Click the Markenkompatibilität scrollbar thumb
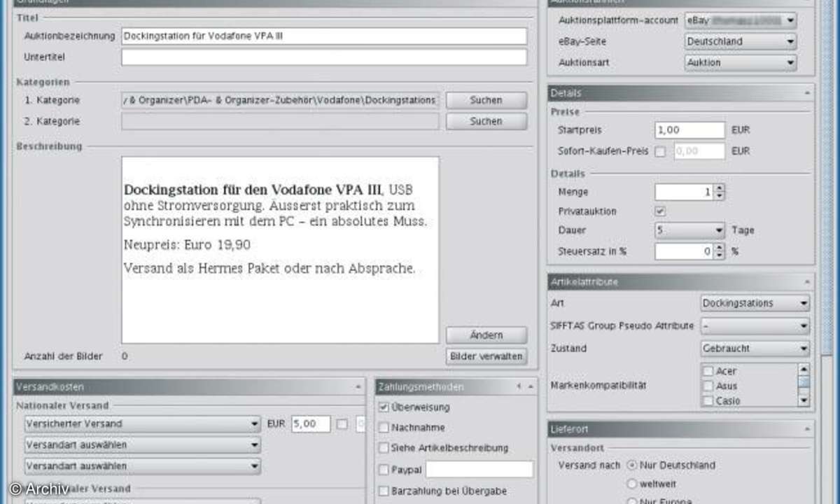840x504 pixels. 804,382
